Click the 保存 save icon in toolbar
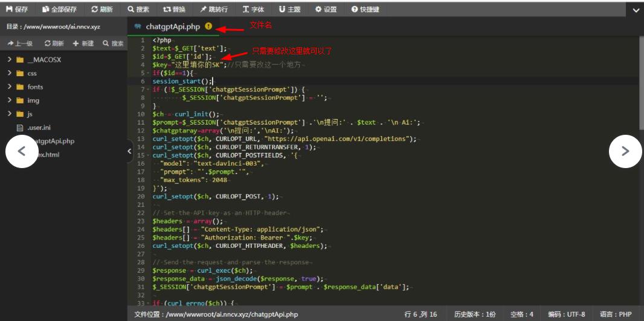The height and width of the screenshot is (321, 644). click(10, 10)
